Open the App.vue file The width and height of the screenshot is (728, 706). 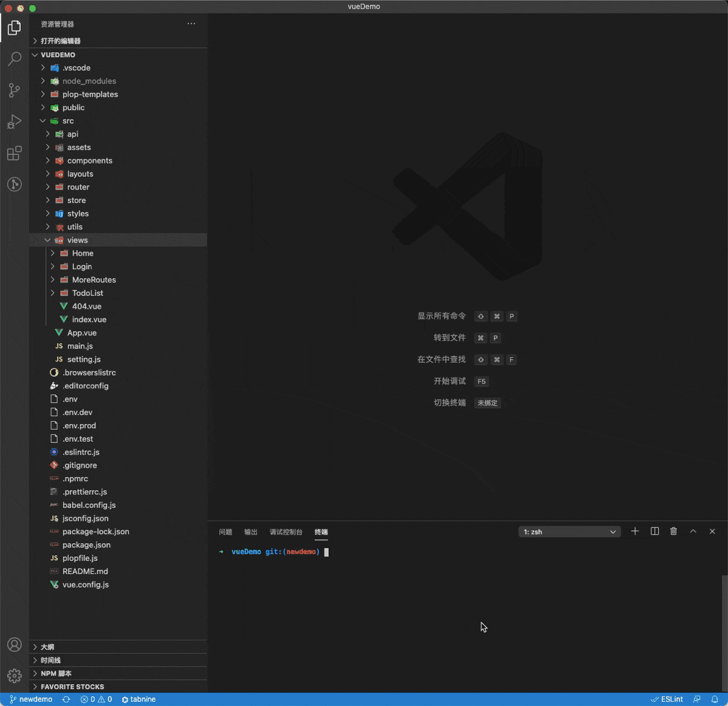coord(118,333)
